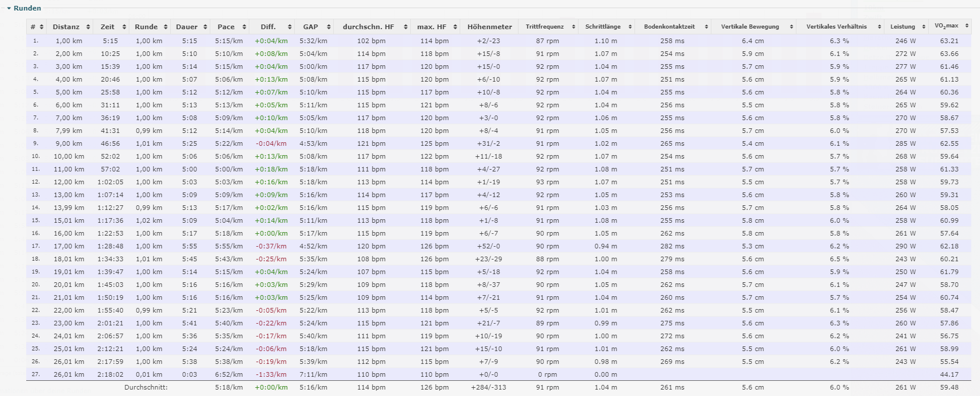This screenshot has height=396, width=980.
Task: Click sort arrows beside Zeit header
Action: tap(124, 27)
